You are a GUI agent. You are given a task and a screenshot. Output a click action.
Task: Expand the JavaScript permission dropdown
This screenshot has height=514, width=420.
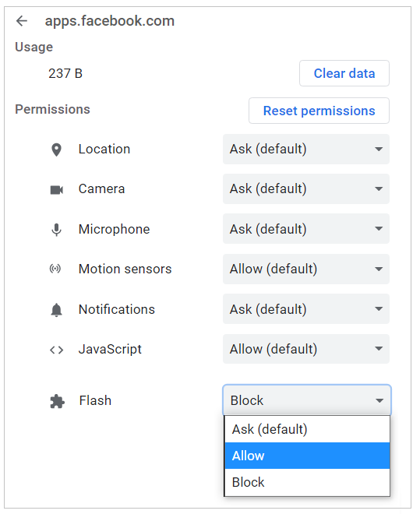pyautogui.click(x=306, y=349)
